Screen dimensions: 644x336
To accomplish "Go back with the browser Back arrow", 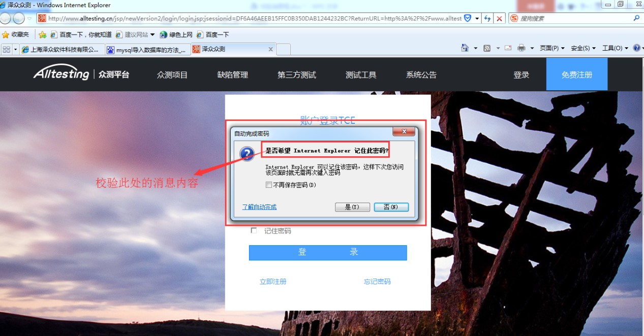I will (x=5, y=18).
